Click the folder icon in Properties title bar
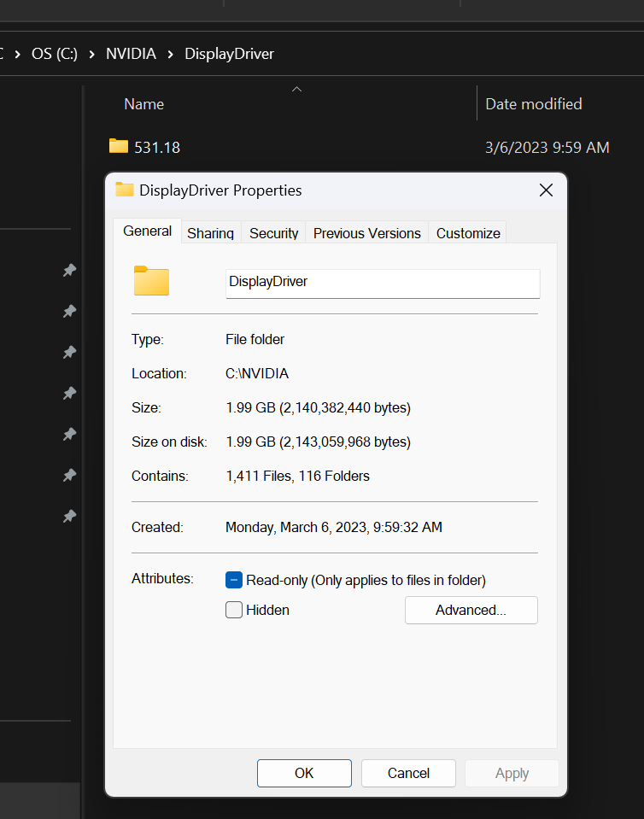The image size is (644, 819). pyautogui.click(x=125, y=190)
